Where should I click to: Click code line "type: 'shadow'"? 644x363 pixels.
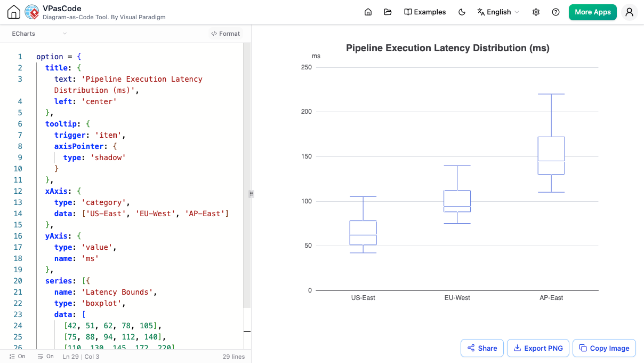point(94,157)
